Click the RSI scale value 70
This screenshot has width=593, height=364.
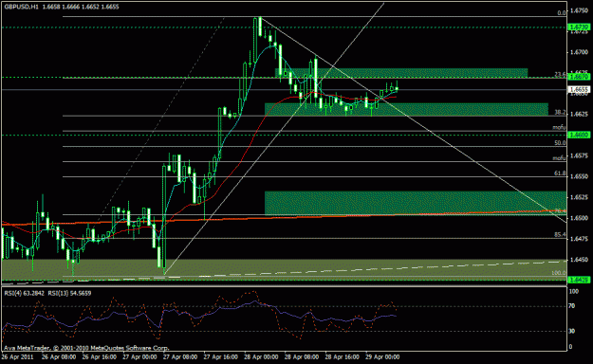[x=572, y=306]
